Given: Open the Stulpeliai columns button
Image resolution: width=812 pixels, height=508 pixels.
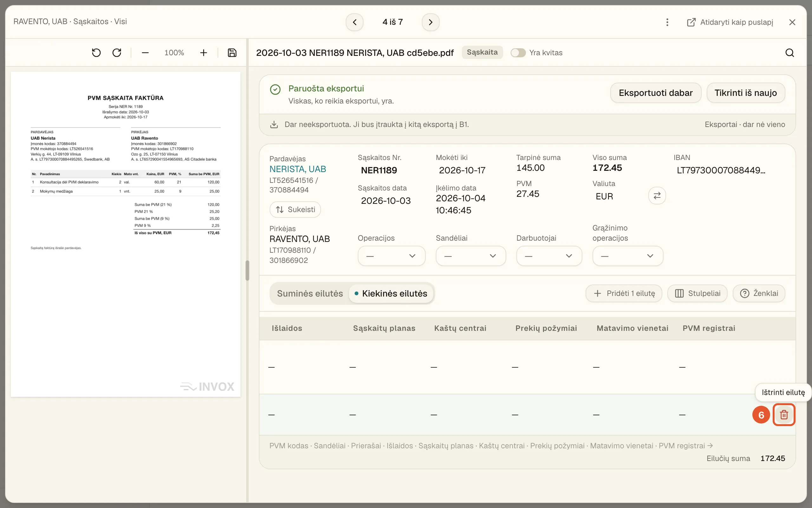Looking at the screenshot, I should pyautogui.click(x=697, y=293).
